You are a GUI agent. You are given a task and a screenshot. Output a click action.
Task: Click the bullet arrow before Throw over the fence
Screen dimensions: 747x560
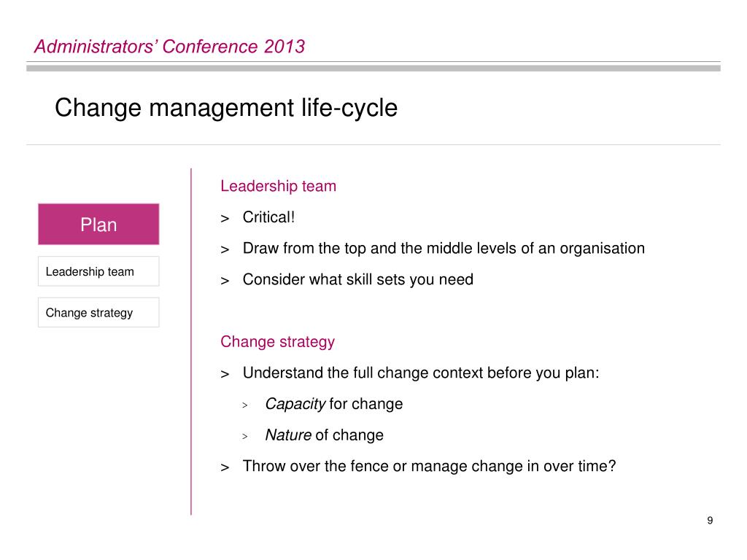(225, 467)
